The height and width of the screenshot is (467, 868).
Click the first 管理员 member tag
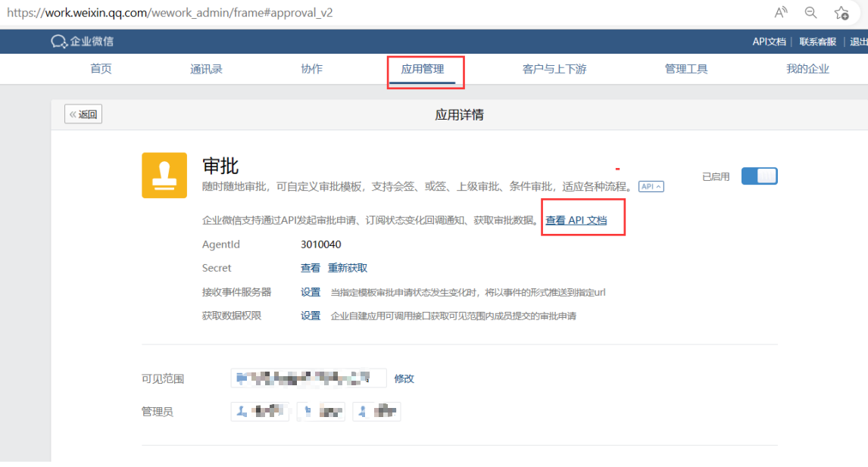pos(261,411)
